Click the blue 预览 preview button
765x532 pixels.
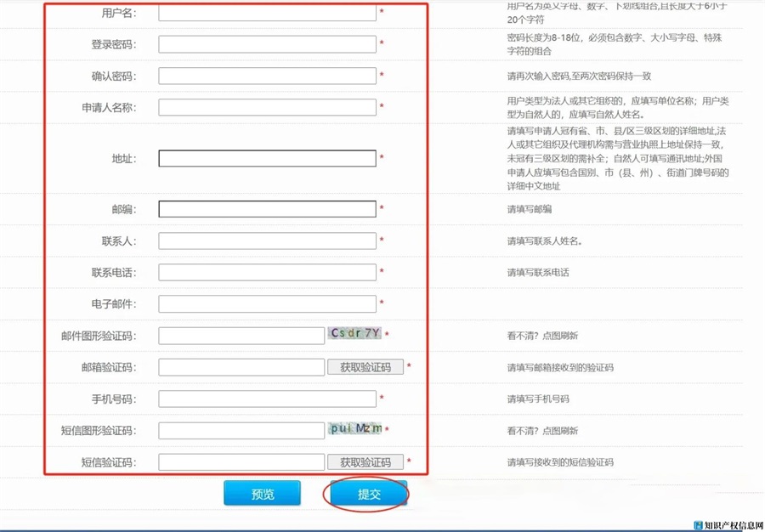click(262, 494)
